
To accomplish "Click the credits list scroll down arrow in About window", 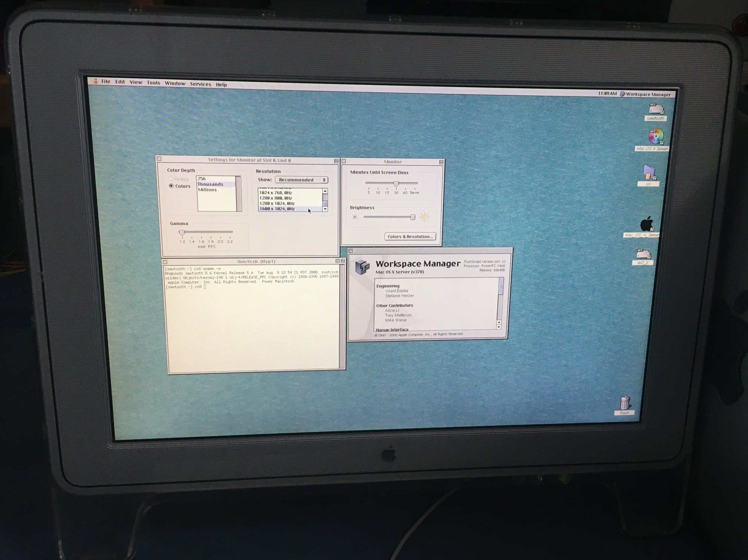I will pos(499,327).
